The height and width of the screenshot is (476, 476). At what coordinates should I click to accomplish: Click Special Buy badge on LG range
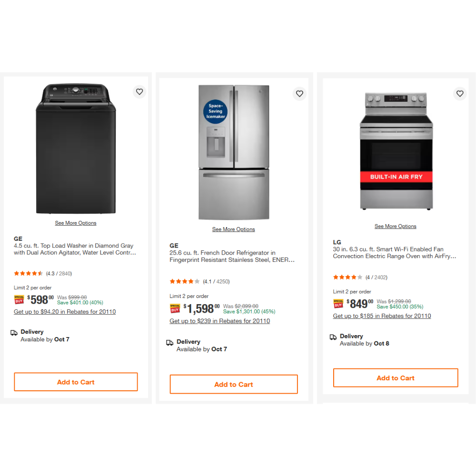tap(338, 303)
